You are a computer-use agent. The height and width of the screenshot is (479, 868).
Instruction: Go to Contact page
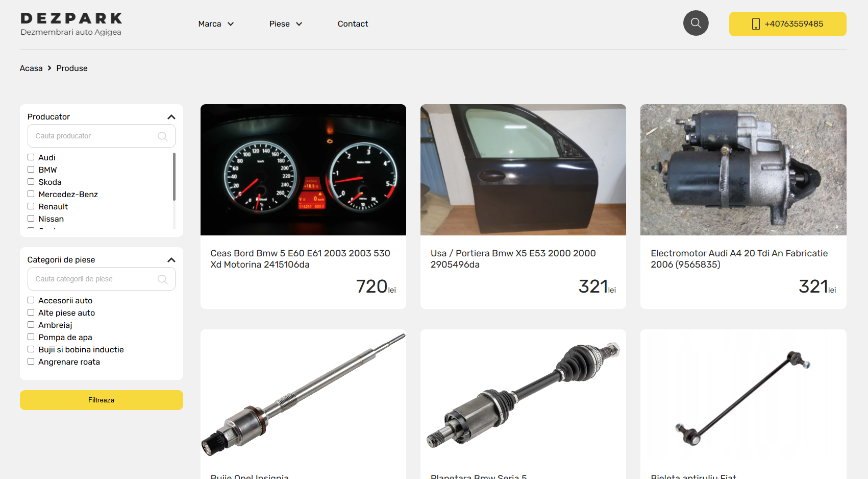click(x=353, y=24)
